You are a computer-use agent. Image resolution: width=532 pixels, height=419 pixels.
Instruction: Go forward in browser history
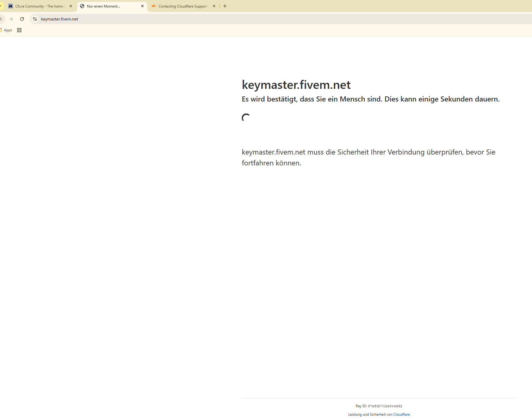11,19
